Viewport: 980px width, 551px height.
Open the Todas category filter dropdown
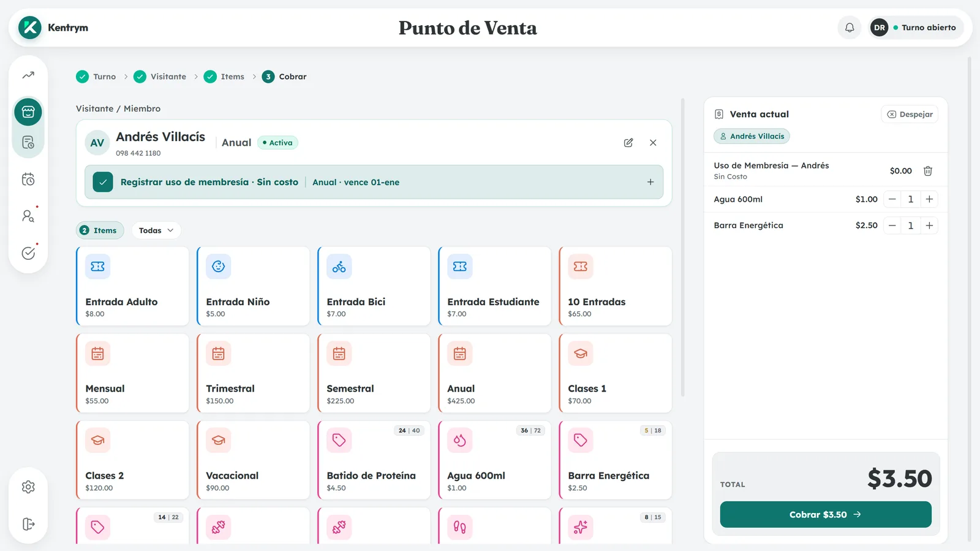pyautogui.click(x=156, y=230)
